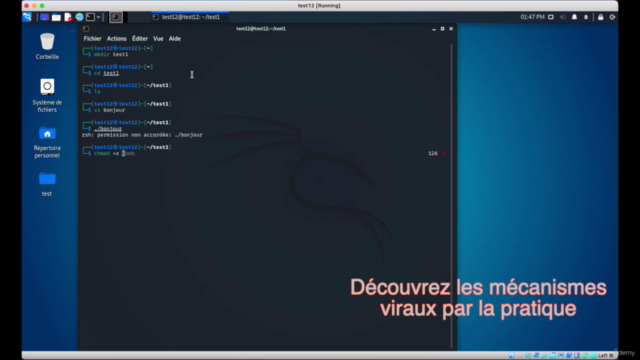Click the 01:47 PM panel clock

coord(532,17)
